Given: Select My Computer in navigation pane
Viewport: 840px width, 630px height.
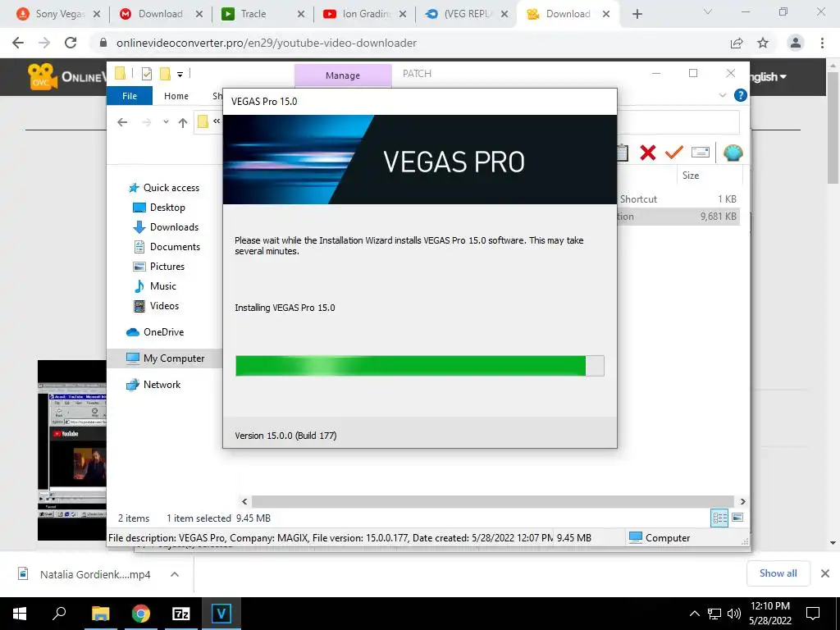Looking at the screenshot, I should pos(165,358).
